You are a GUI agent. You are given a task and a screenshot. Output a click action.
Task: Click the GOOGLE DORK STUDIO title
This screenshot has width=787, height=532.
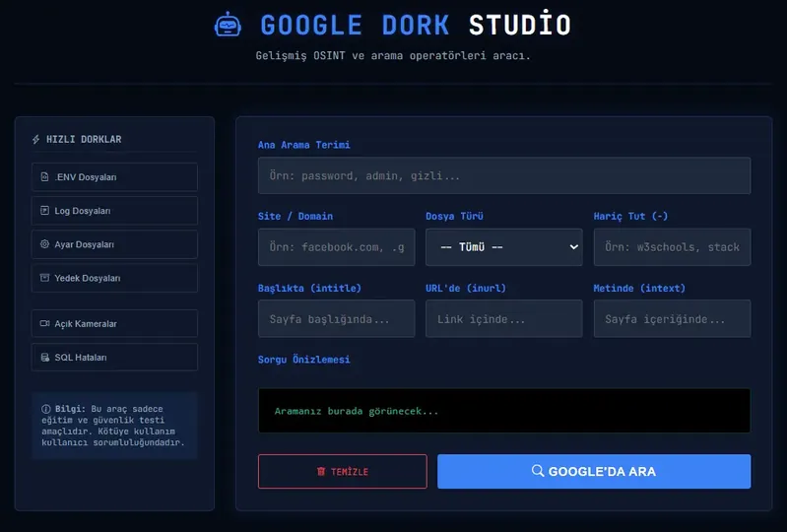416,25
